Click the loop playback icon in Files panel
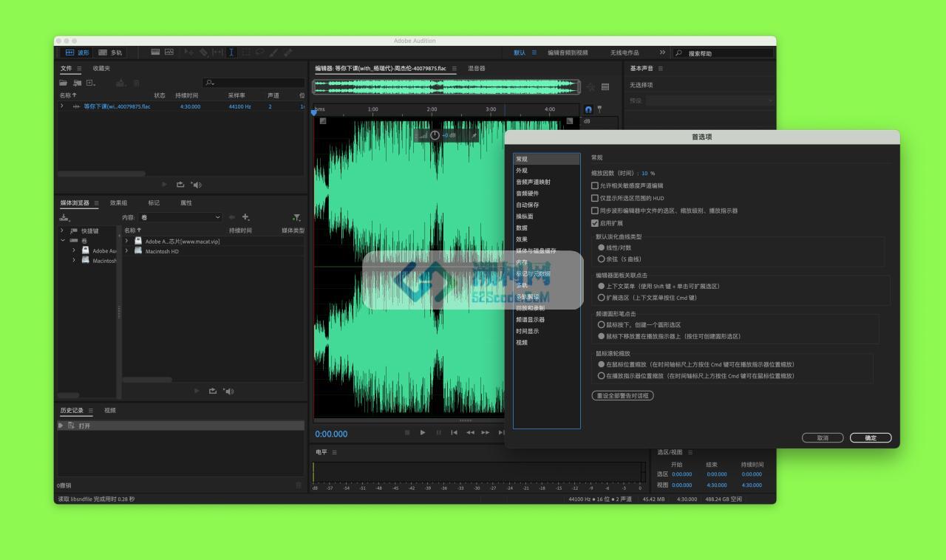Screen dimensions: 946x560 (x=180, y=185)
